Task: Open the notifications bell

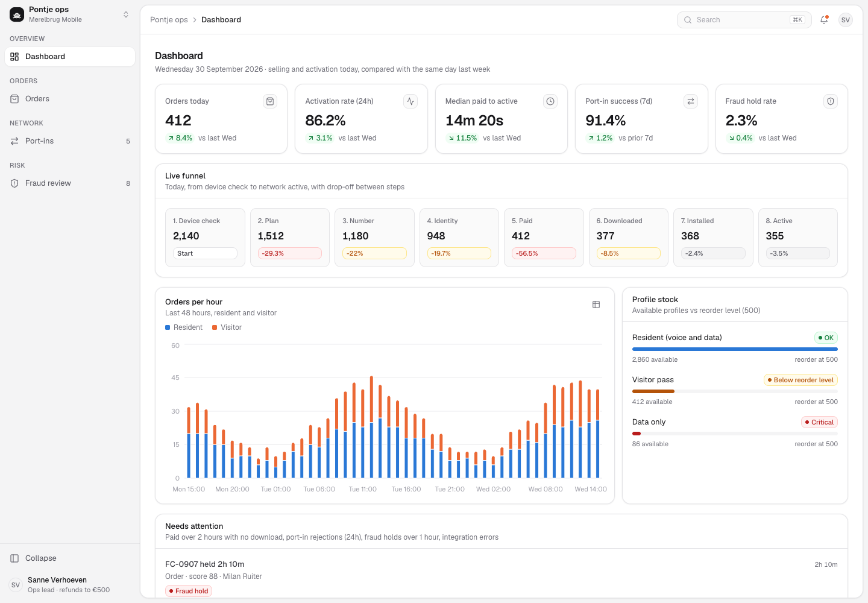Action: (x=824, y=20)
